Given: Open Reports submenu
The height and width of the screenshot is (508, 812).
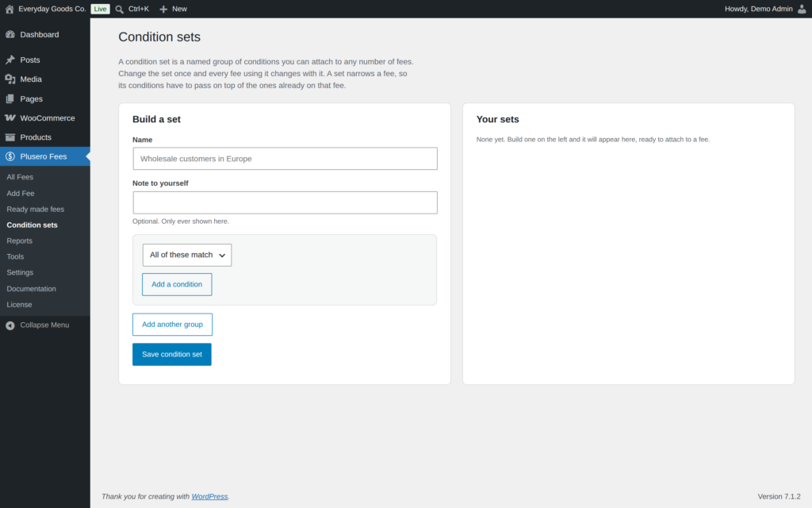Looking at the screenshot, I should click(x=19, y=241).
